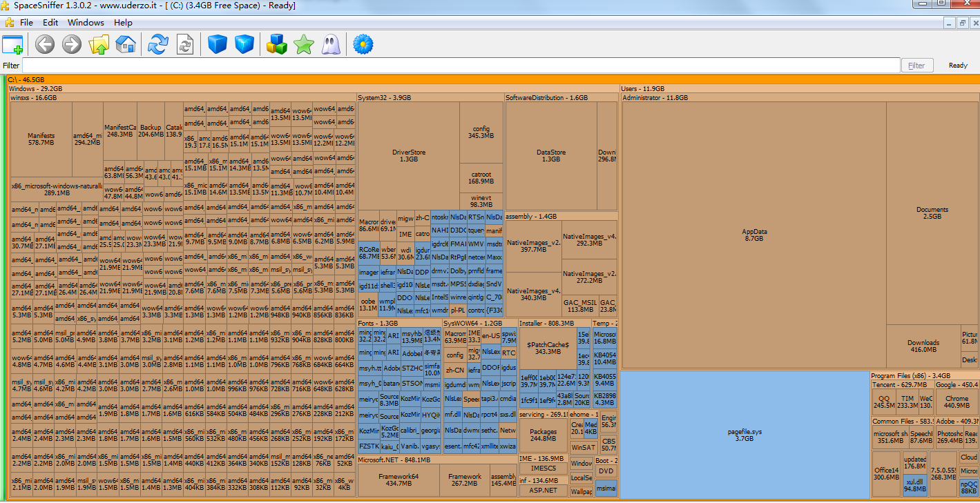This screenshot has height=503, width=980.
Task: Click inside the Filter text field
Action: coord(461,66)
